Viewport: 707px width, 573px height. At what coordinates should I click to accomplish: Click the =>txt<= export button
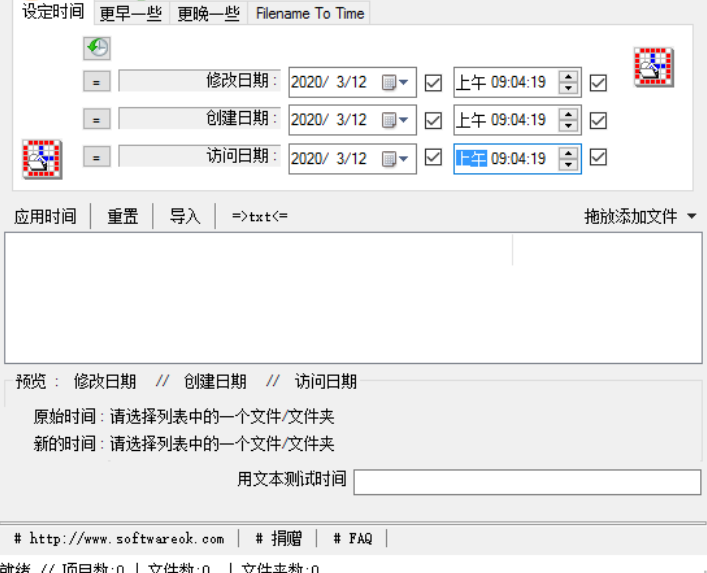[260, 216]
